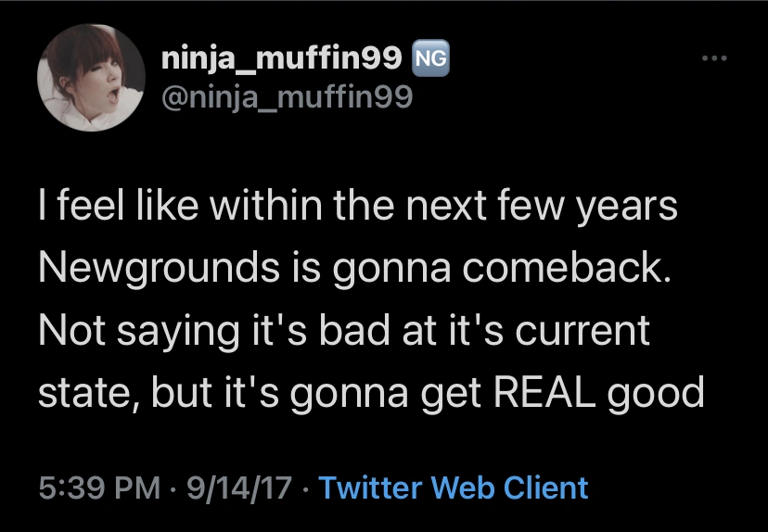Open the Twitter Web Client source link
The width and height of the screenshot is (768, 532).
pos(454,488)
